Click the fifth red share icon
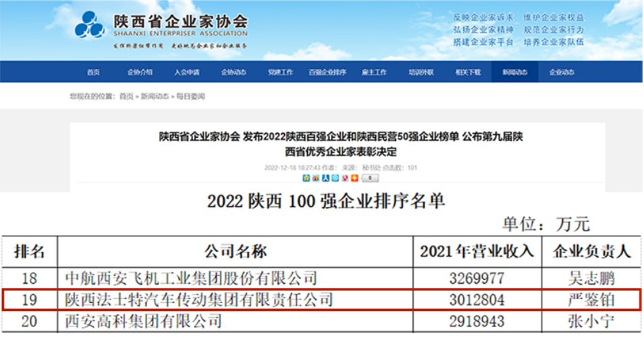Image resolution: width=644 pixels, height=363 pixels. point(344,178)
